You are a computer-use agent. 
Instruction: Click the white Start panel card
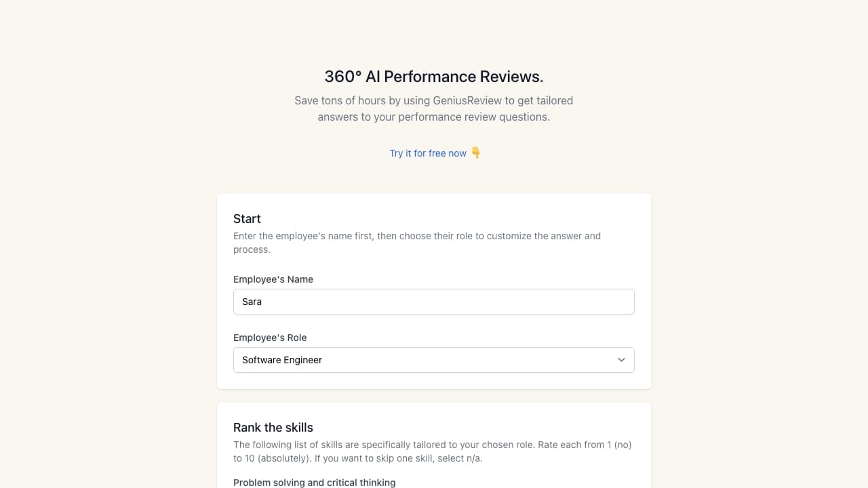tap(434, 203)
